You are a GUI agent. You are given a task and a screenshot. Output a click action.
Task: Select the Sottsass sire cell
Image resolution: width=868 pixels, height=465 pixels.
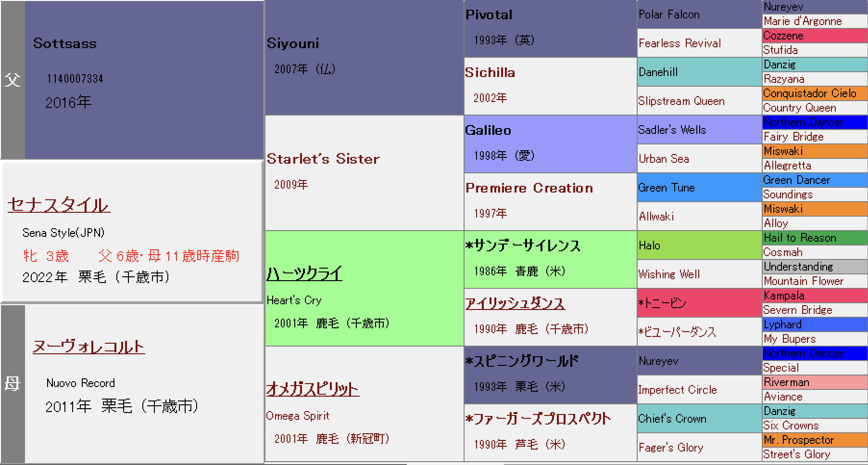point(143,80)
